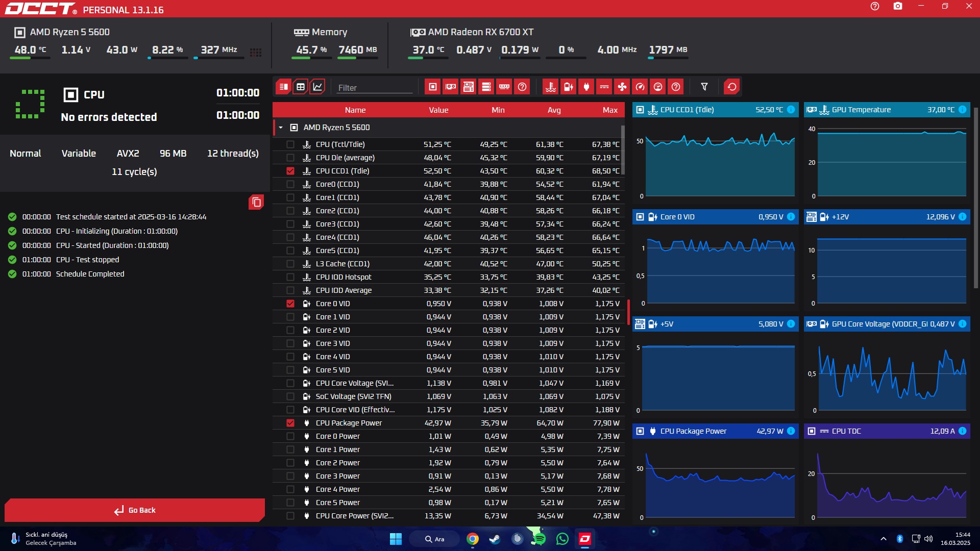Toggle fan sensor filter icon
The width and height of the screenshot is (980, 551).
tap(622, 87)
